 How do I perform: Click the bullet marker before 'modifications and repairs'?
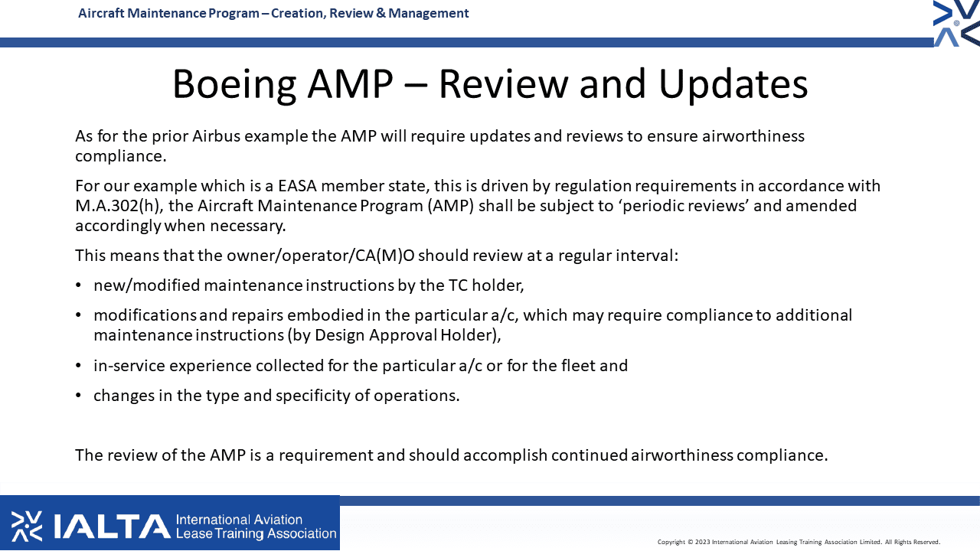click(x=79, y=315)
